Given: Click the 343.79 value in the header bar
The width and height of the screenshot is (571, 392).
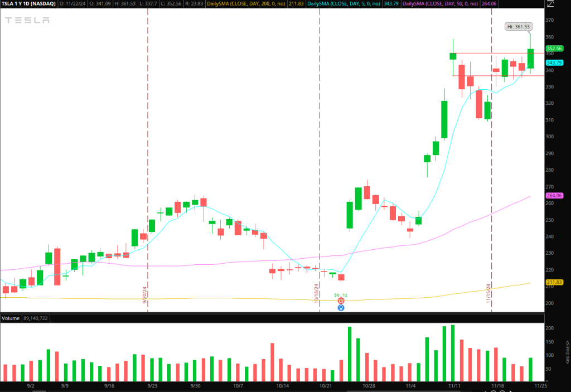Looking at the screenshot, I should coord(391,4).
